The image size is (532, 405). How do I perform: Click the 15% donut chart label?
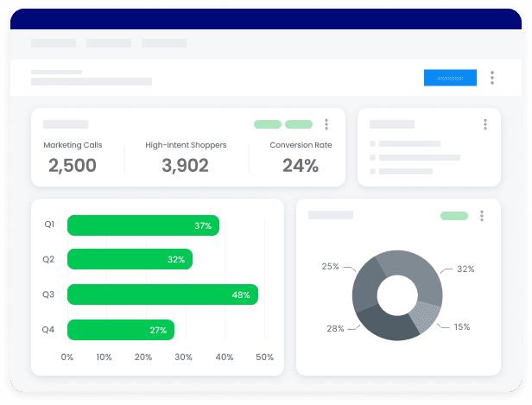(x=462, y=326)
